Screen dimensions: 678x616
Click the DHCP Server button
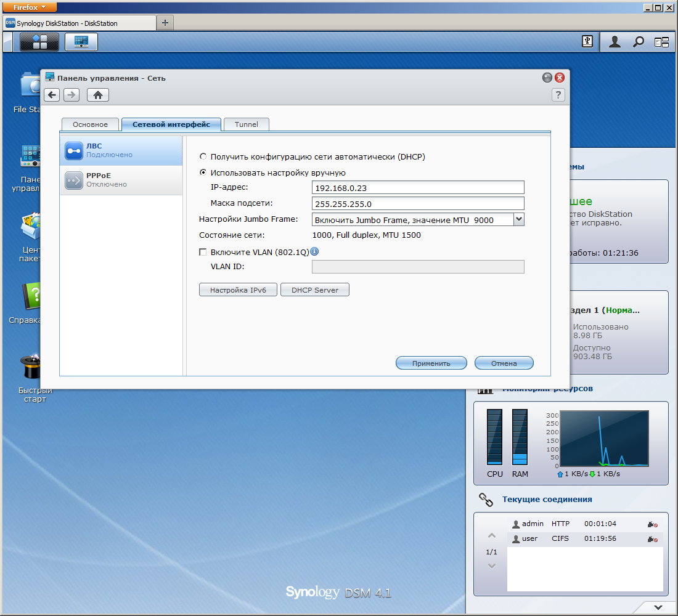coord(315,290)
